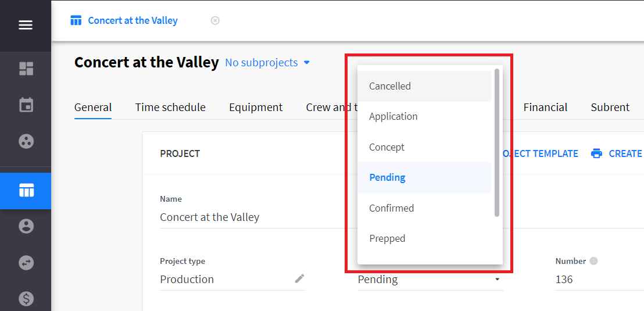The width and height of the screenshot is (644, 311).
Task: Open the Financial dollar sidebar icon
Action: tap(26, 299)
